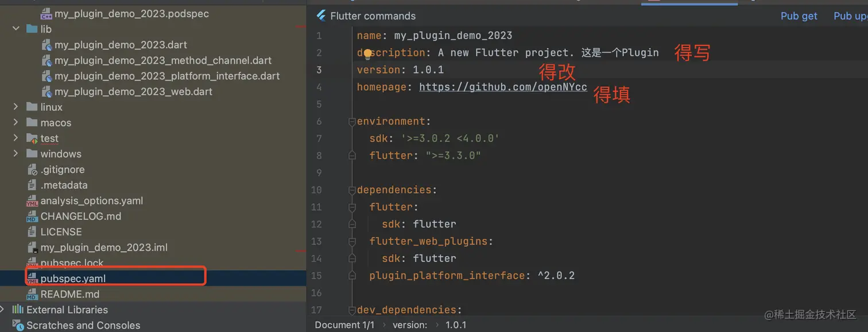Collapse the lib folder
868x332 pixels.
tap(16, 29)
